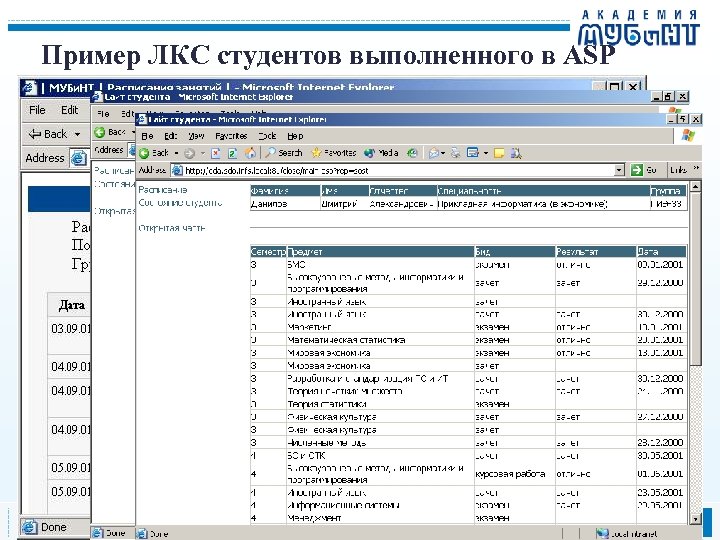
Task: Click the vertical scrollbar thumb
Action: coord(695,279)
